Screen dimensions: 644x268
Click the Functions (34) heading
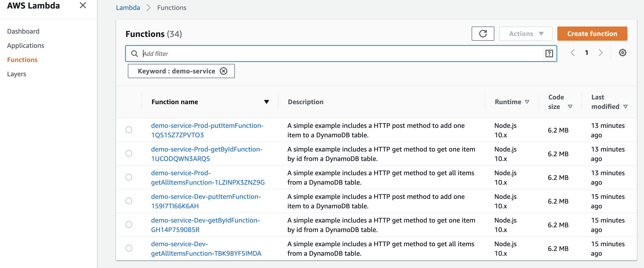[x=154, y=34]
